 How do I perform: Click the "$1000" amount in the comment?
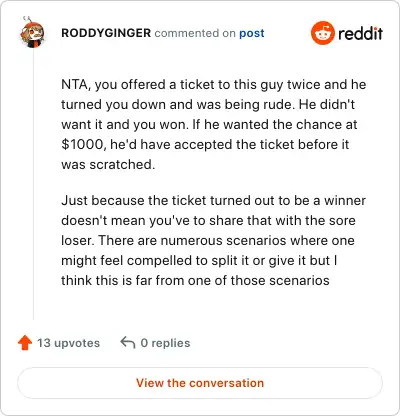click(x=84, y=144)
